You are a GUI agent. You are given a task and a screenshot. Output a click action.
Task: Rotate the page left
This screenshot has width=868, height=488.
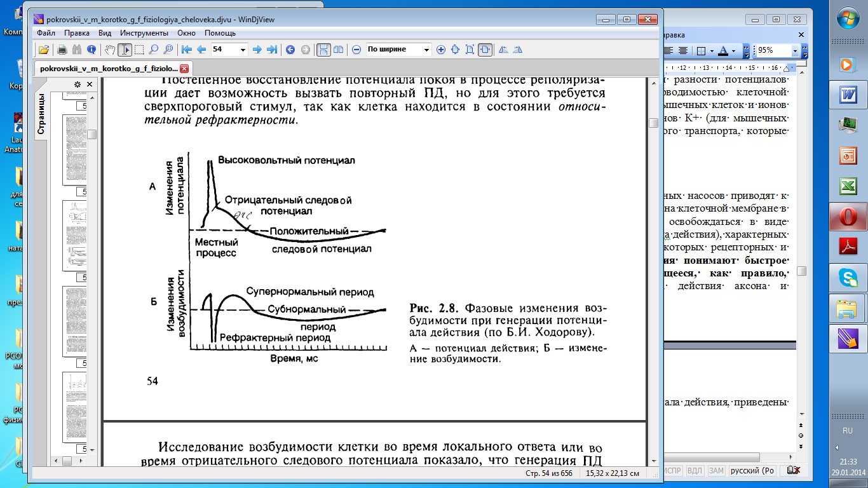504,50
